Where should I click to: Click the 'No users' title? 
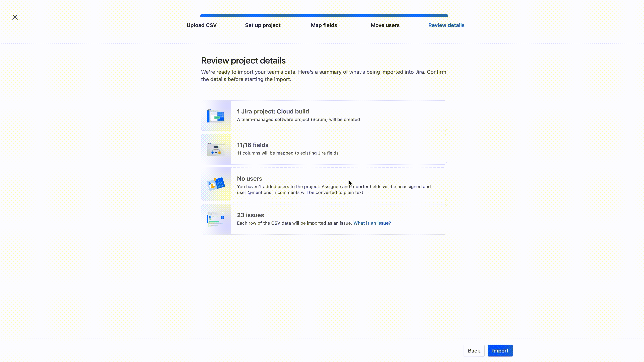[x=250, y=179]
